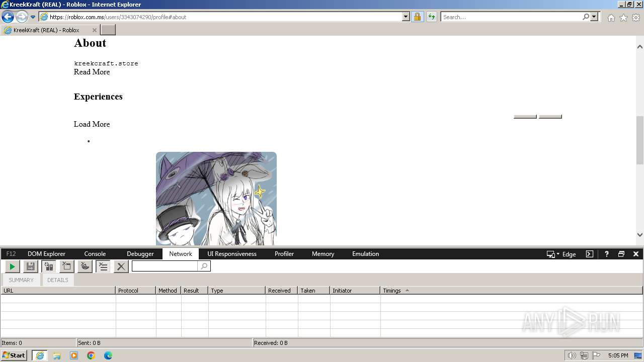Click the security lock icon

coord(417,17)
